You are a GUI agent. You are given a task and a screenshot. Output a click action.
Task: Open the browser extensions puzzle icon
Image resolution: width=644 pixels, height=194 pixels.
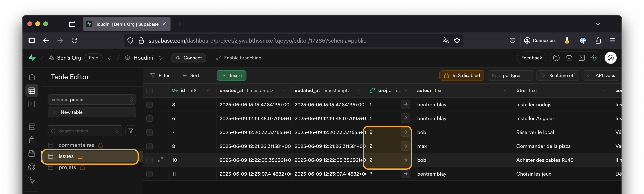598,40
